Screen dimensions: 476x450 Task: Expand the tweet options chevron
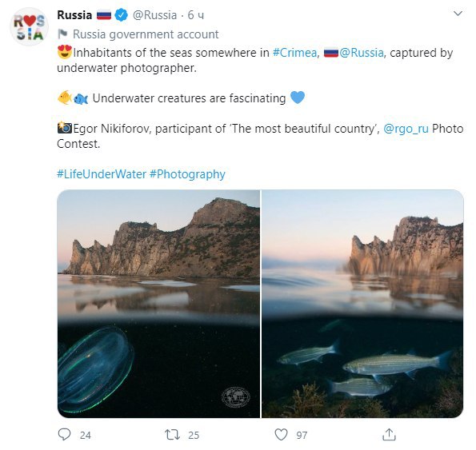pos(458,14)
